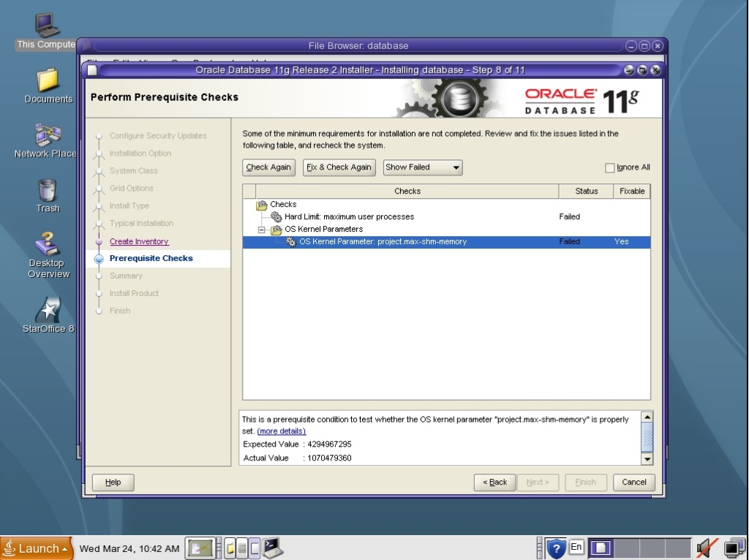This screenshot has width=749, height=560.
Task: Click the details pane scrollbar thumb
Action: coord(647,438)
